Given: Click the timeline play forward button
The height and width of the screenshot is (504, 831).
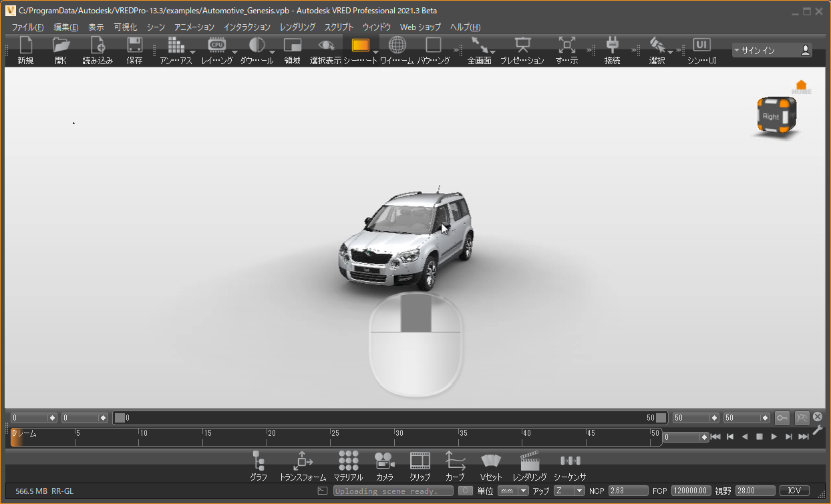Looking at the screenshot, I should coord(774,437).
